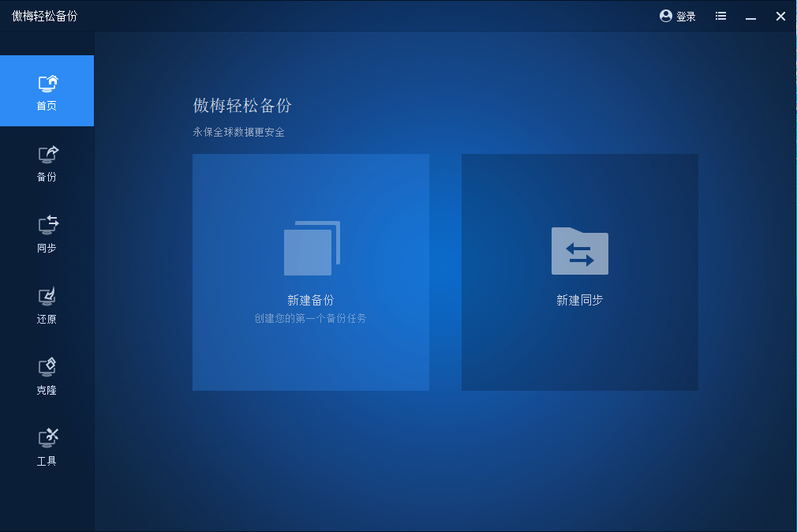The height and width of the screenshot is (532, 797).
Task: Click the 永保全球数据更安全 slogan text
Action: [x=238, y=133]
